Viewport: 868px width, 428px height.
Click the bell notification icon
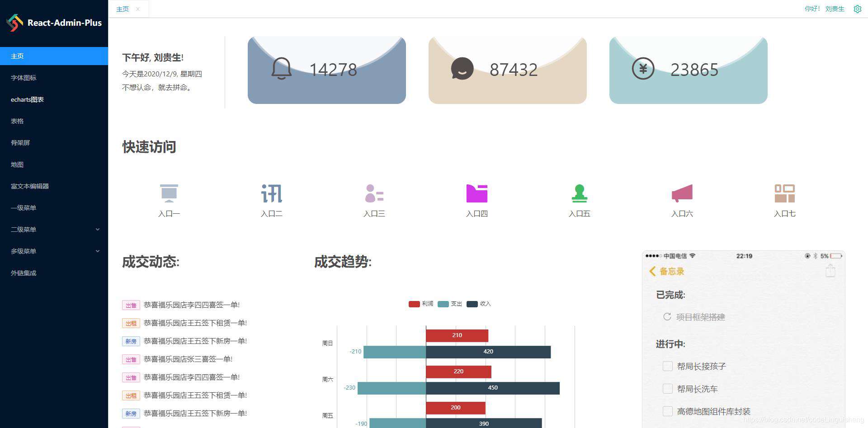[x=281, y=69]
